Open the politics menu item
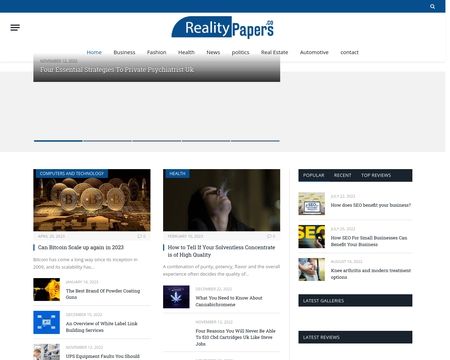450x360 pixels. tap(240, 52)
